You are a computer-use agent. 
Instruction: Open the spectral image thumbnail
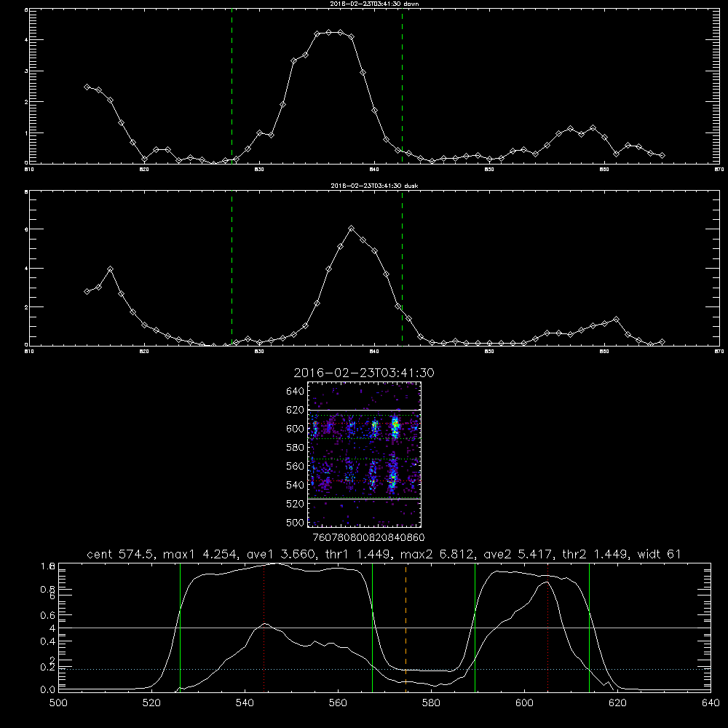click(x=364, y=454)
